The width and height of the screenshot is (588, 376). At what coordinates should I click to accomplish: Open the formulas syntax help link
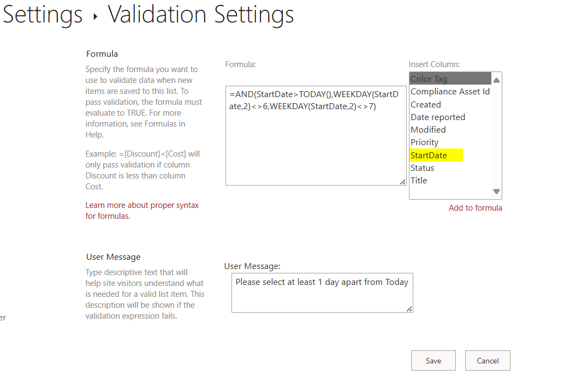[142, 210]
